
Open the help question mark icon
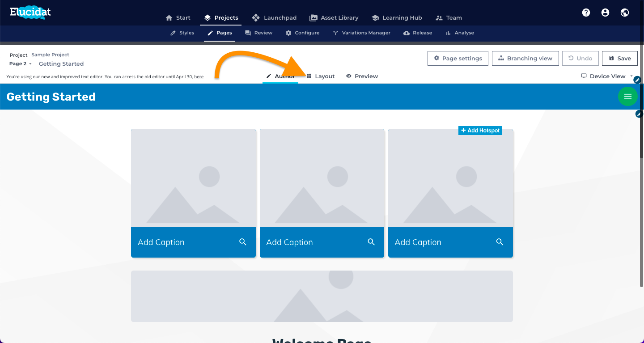point(586,13)
